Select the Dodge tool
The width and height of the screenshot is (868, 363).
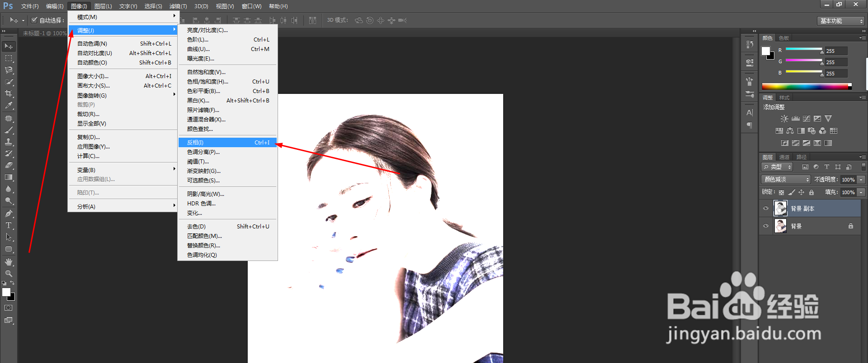(9, 200)
